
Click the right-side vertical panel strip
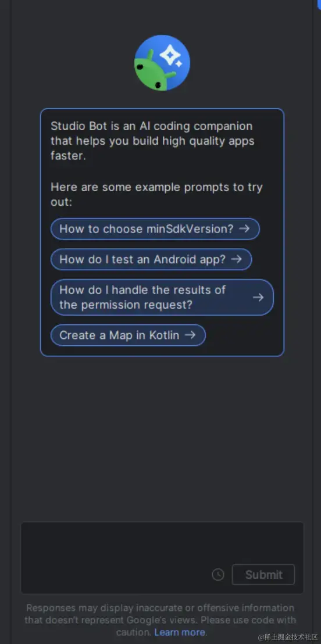click(317, 322)
